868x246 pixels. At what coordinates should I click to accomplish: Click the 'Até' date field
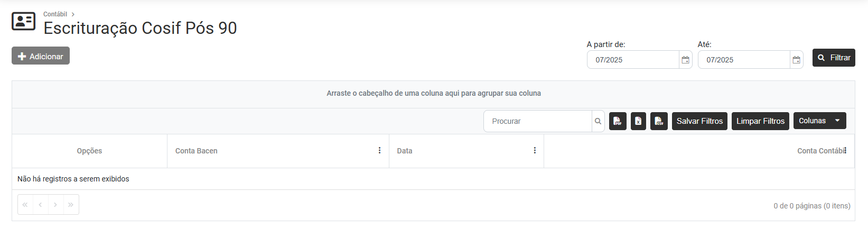(x=744, y=60)
